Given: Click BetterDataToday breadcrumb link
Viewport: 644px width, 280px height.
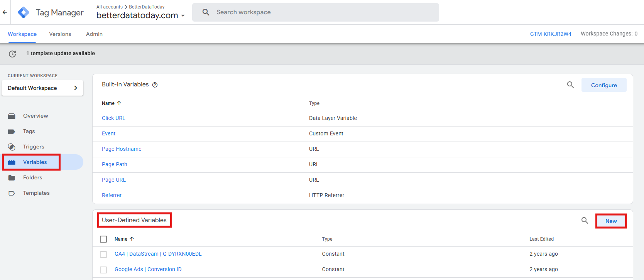Looking at the screenshot, I should (x=147, y=7).
